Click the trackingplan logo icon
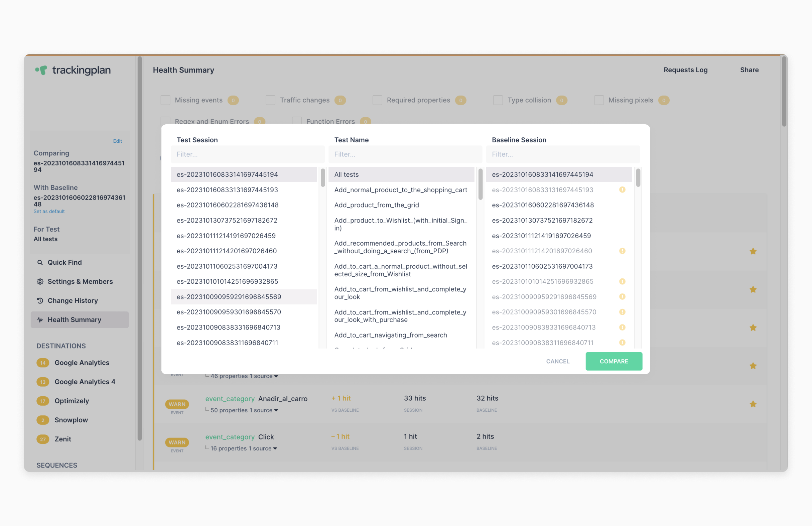812x526 pixels. pos(41,70)
